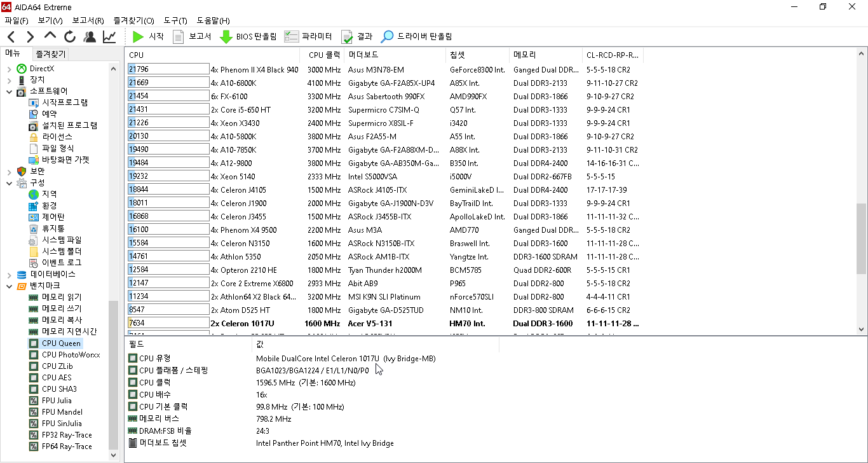868x463 pixels.
Task: Select 시작프로그램 in the tree
Action: [x=65, y=102]
